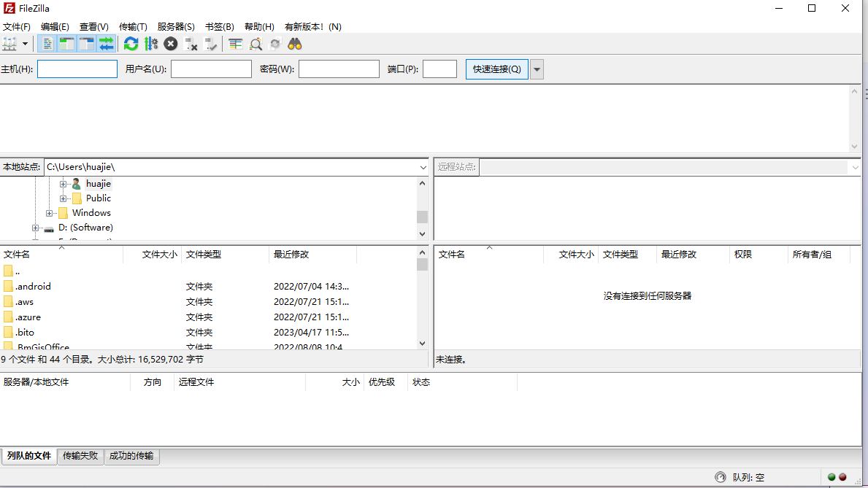Click the 快速连接(Q) button
This screenshot has width=868, height=488.
point(496,69)
